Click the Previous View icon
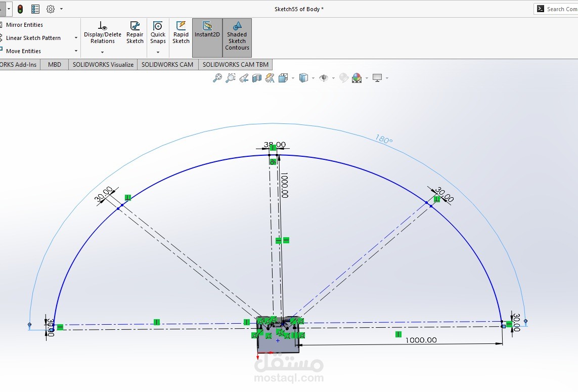Screen dimensions: 578x392 coord(244,78)
